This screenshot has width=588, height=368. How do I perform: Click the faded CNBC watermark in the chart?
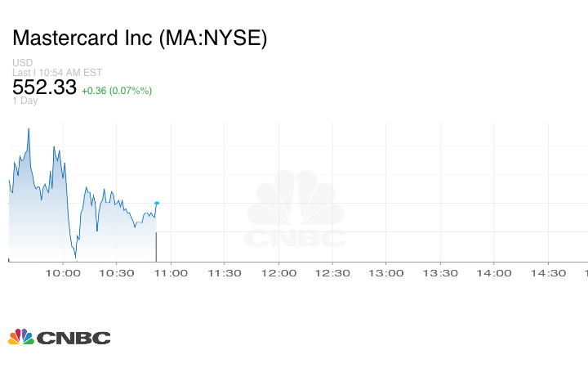pos(296,209)
